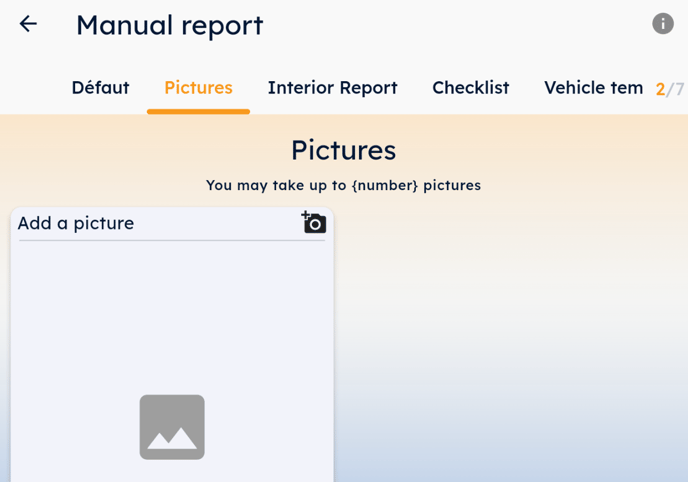
Task: Select the image placeholder thumbnail
Action: click(172, 427)
